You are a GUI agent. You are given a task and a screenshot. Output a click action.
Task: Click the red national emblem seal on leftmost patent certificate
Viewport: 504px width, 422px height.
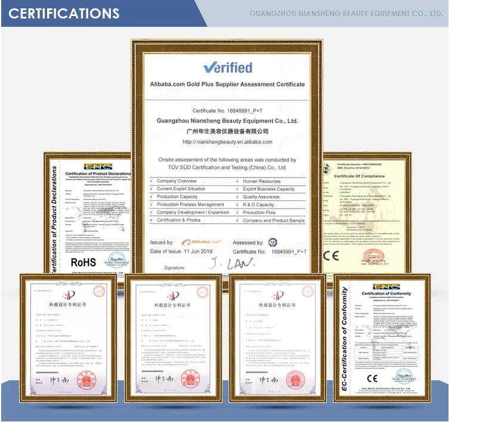coord(86,380)
